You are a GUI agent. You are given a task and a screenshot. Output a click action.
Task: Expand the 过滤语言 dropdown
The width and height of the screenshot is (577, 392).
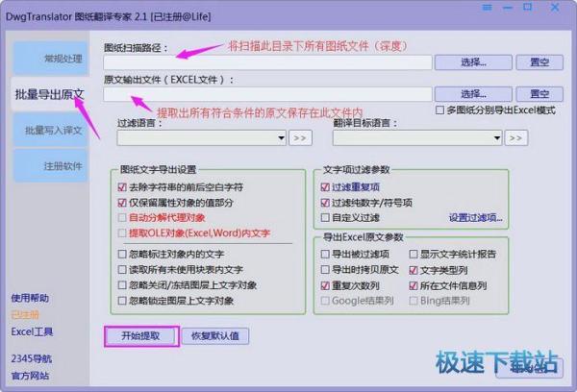coord(281,138)
